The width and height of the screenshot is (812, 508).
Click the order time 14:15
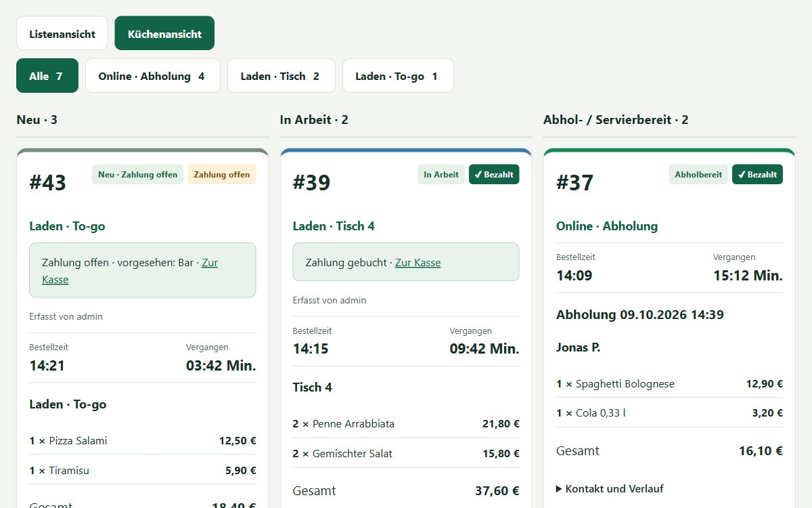click(311, 349)
